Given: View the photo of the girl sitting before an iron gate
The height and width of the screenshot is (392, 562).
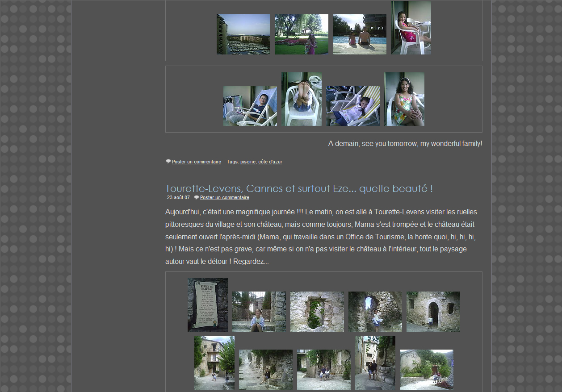Looking at the screenshot, I should pyautogui.click(x=259, y=312).
